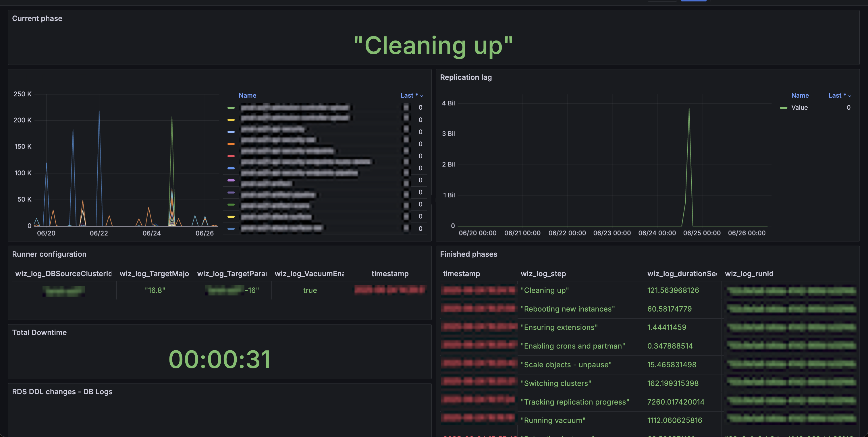Open the Replication lag panel title menu

[x=466, y=77]
